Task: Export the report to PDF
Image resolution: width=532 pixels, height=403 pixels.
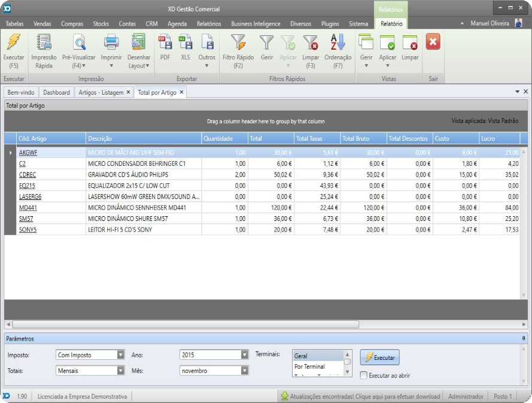Action: 165,44
